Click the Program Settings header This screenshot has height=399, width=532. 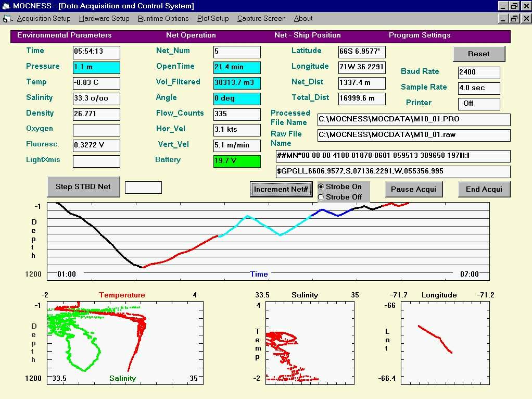pyautogui.click(x=420, y=35)
